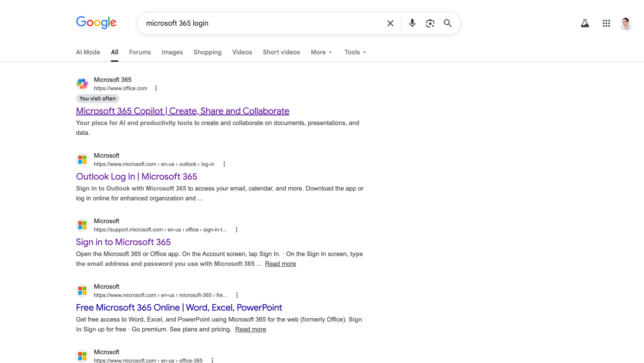The image size is (644, 363).
Task: Click Read more under Free Microsoft 365 Online
Action: [250, 329]
